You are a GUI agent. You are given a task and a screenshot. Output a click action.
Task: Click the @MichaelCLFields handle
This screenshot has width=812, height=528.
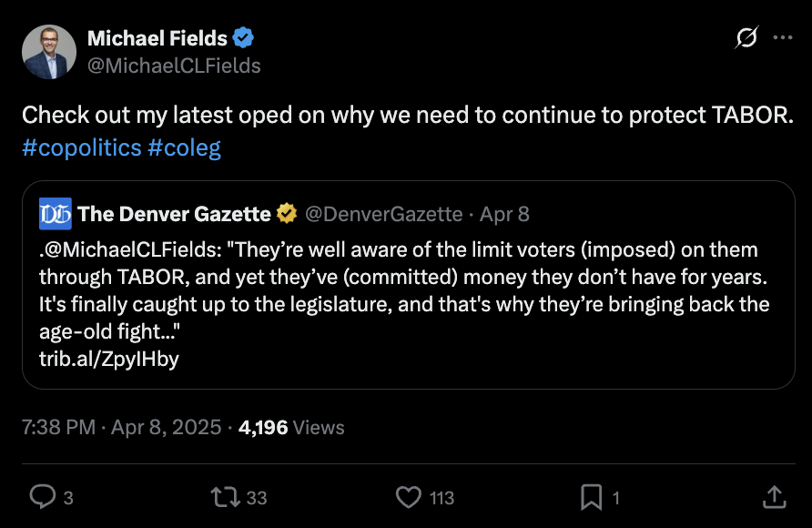tap(174, 66)
